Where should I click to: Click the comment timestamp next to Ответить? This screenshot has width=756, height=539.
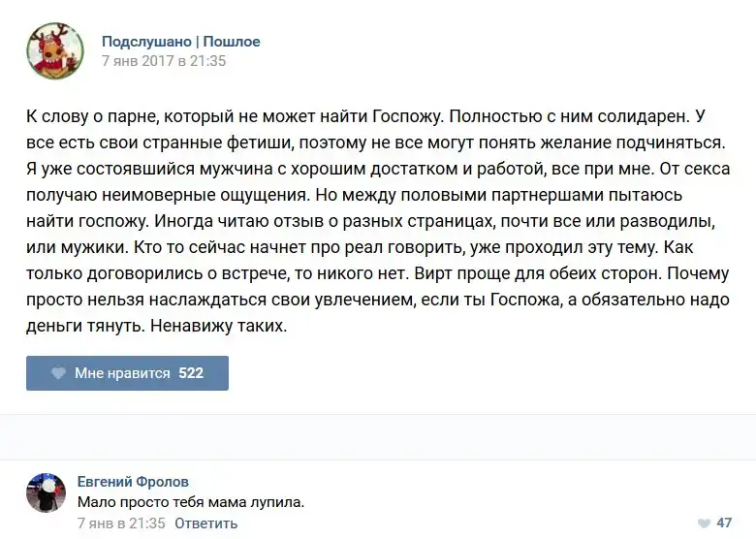click(x=121, y=523)
